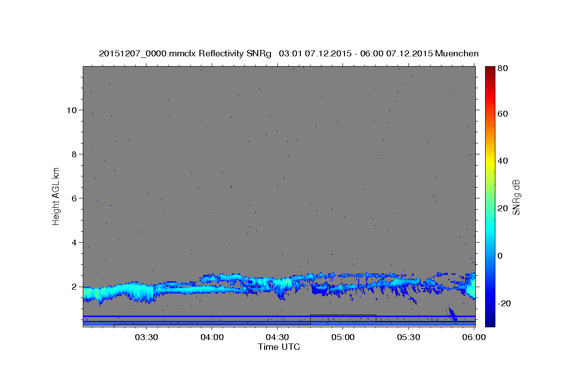The width and height of the screenshot is (588, 392).
Task: Click the colorbar value 0
Action: pyautogui.click(x=500, y=256)
